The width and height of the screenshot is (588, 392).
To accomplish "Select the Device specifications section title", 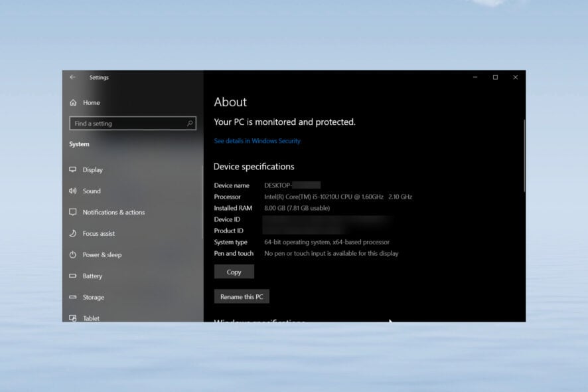I will (x=254, y=166).
